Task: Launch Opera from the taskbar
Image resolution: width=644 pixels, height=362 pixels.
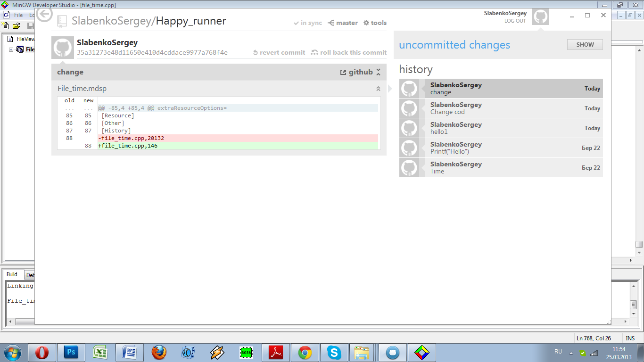Action: 42,353
